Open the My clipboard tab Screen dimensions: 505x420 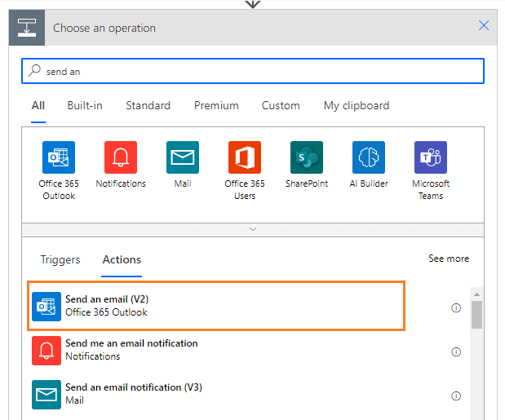tap(357, 105)
